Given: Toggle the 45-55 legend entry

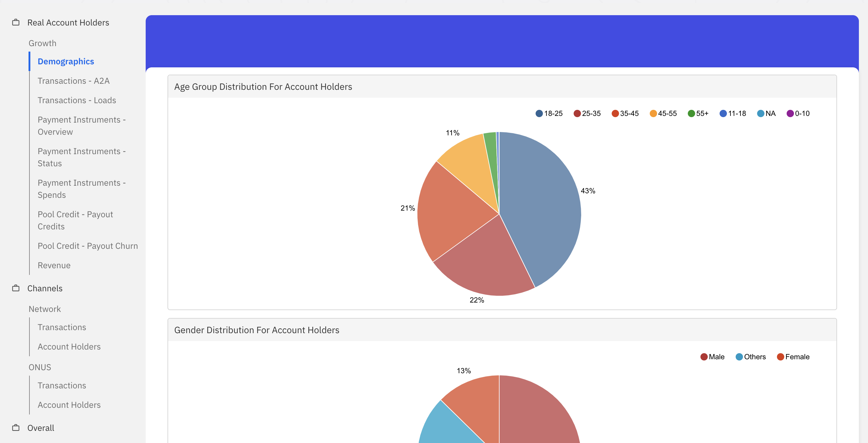Looking at the screenshot, I should [663, 113].
